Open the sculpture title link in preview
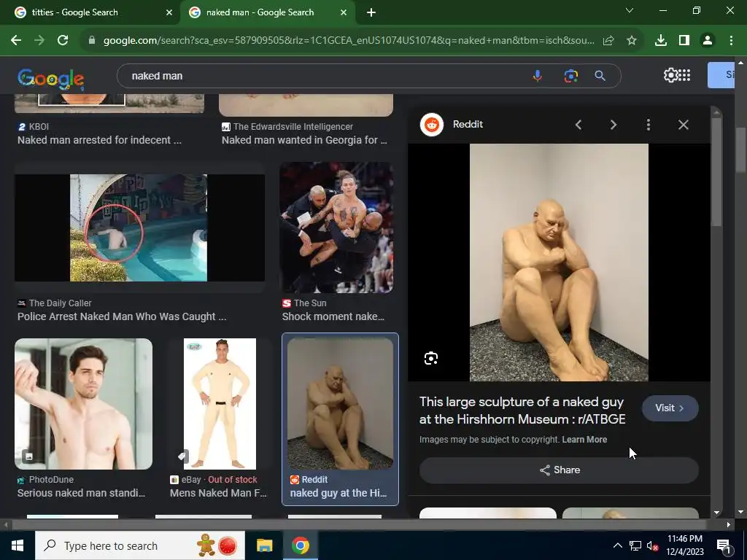747x560 pixels. [522, 411]
